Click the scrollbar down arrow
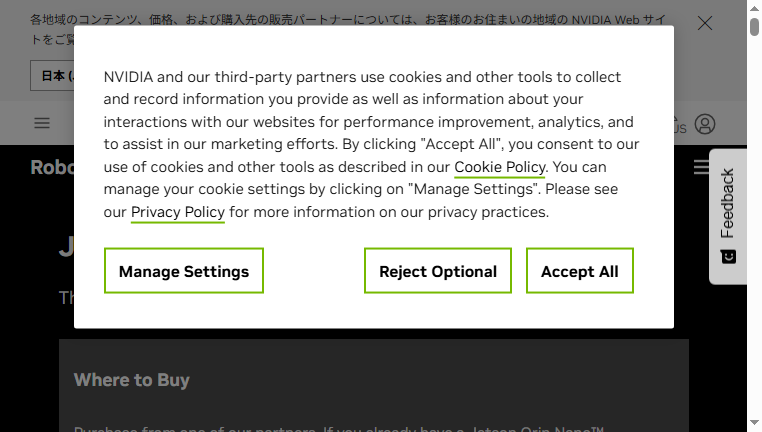 click(754, 423)
